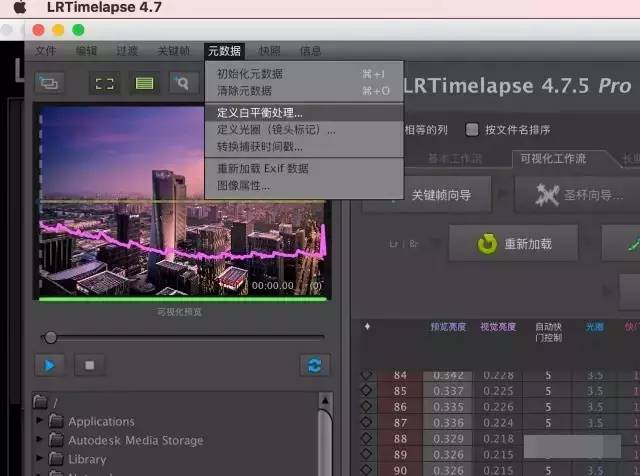Toggle keyframe diamond for row 87
This screenshot has height=476, width=640.
[x=367, y=423]
